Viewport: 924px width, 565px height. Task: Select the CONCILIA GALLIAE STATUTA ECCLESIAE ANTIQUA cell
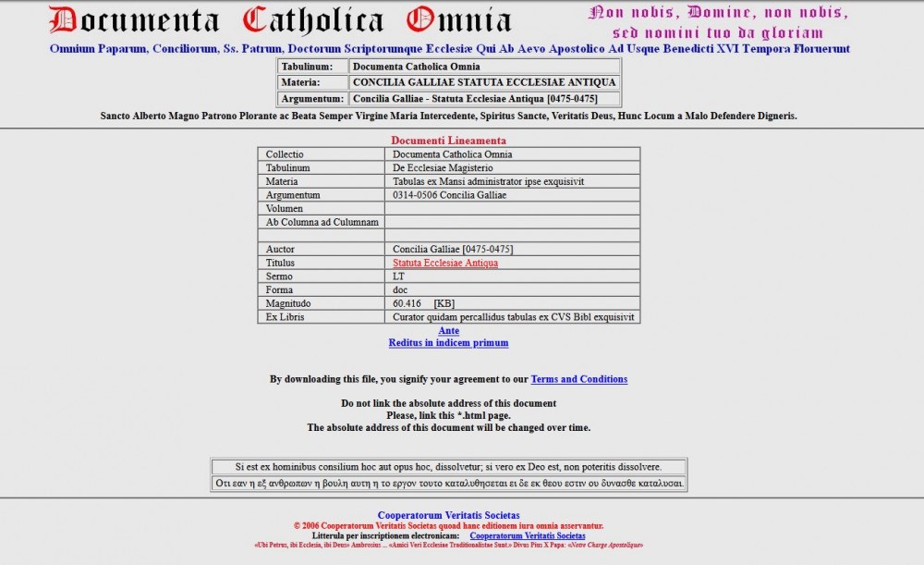pos(483,82)
